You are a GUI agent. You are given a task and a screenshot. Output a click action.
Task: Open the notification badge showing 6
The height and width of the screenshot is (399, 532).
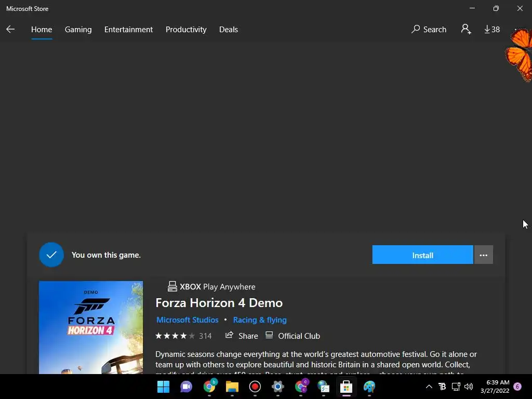click(517, 387)
